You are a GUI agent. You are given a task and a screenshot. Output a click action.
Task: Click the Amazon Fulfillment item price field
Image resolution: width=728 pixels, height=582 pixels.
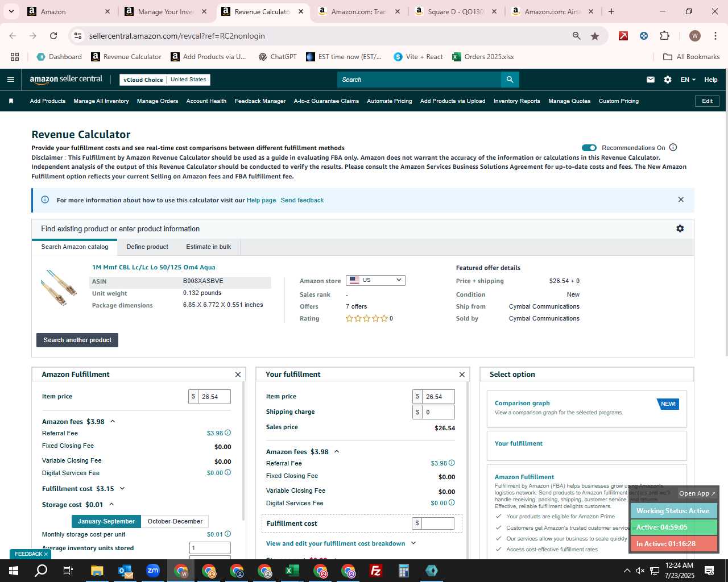point(214,397)
